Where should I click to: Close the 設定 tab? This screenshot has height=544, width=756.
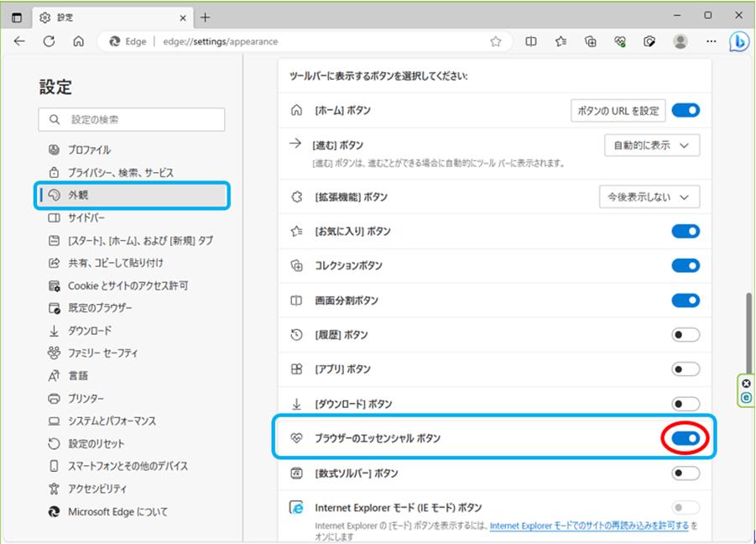(183, 18)
